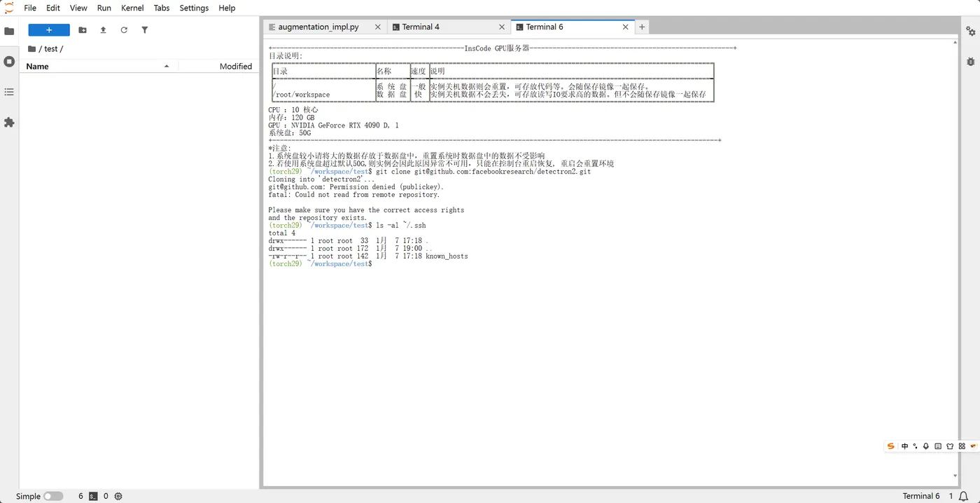980x503 pixels.
Task: Open the Debugger panel
Action: coord(970,62)
